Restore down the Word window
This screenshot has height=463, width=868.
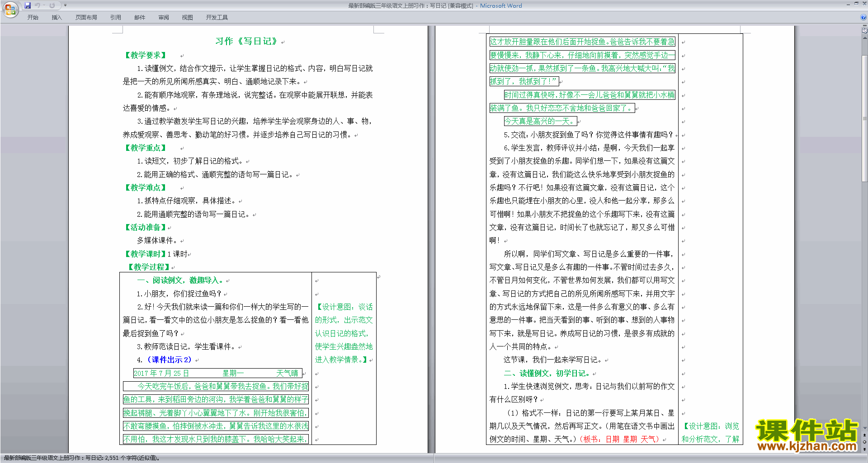pyautogui.click(x=856, y=4)
